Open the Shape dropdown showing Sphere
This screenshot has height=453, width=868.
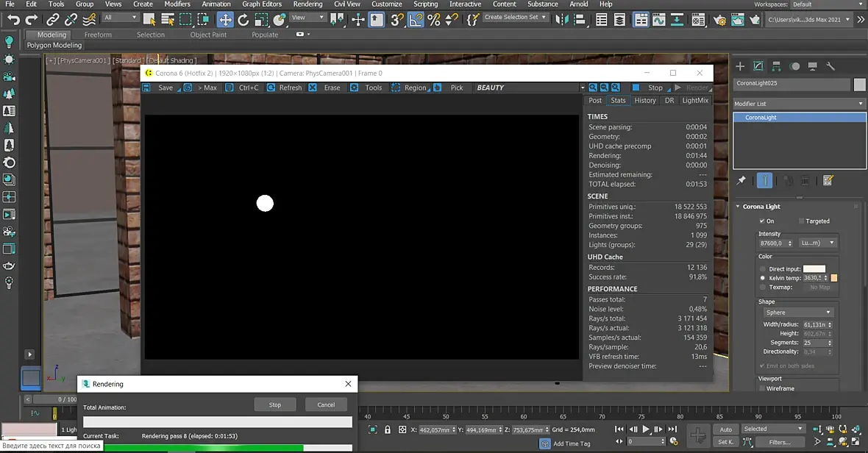click(797, 313)
